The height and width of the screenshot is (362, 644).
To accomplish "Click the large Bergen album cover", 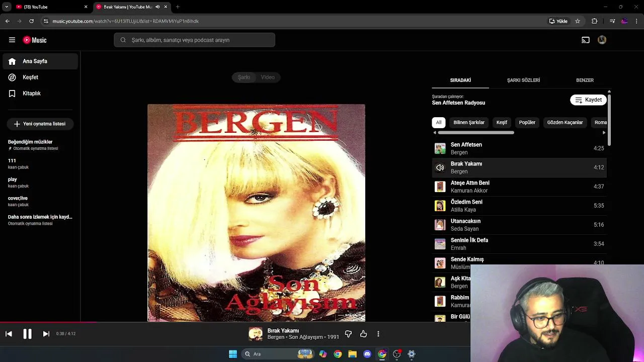I will click(x=256, y=213).
